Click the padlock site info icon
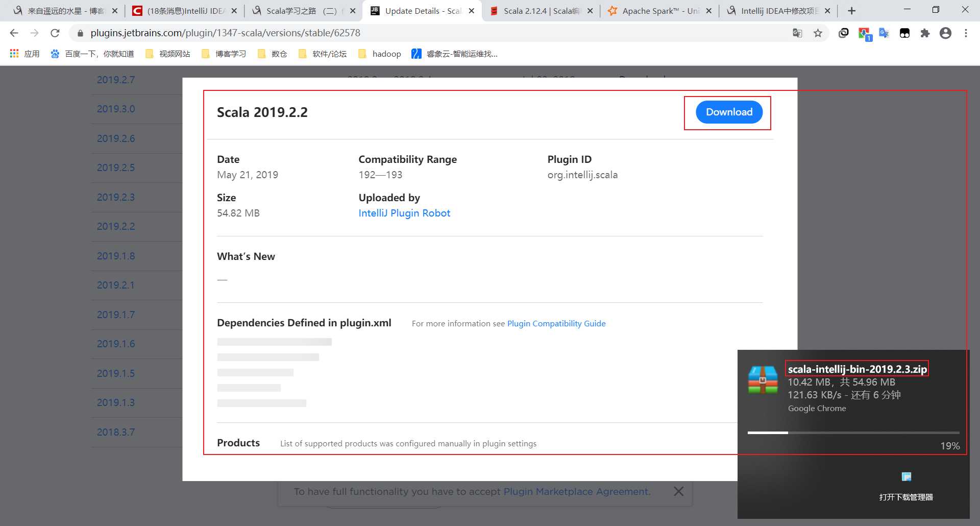Viewport: 980px width, 526px height. point(80,33)
